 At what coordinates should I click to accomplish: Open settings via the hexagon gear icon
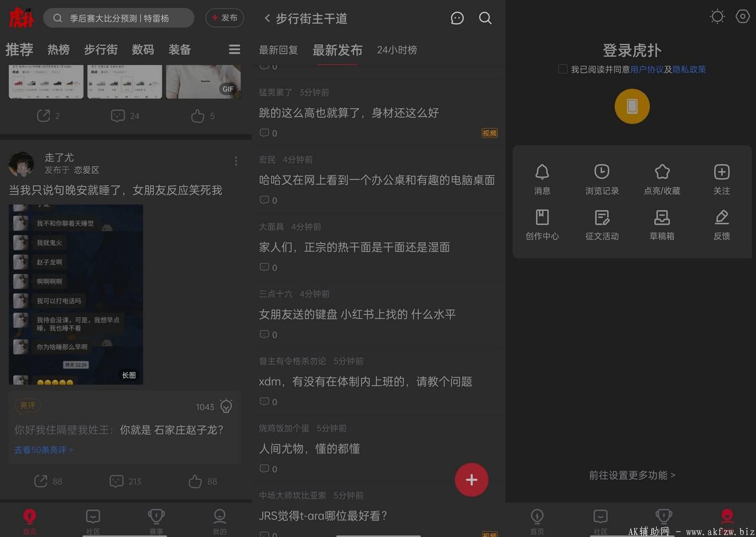743,16
